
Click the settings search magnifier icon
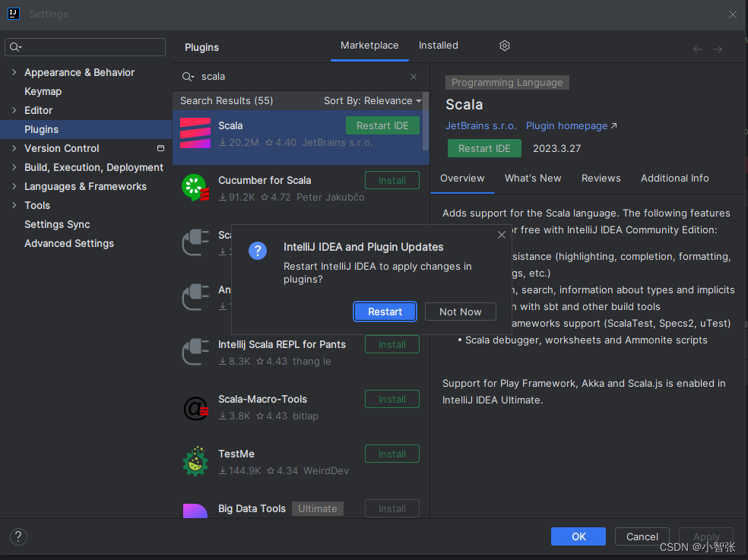pos(15,47)
